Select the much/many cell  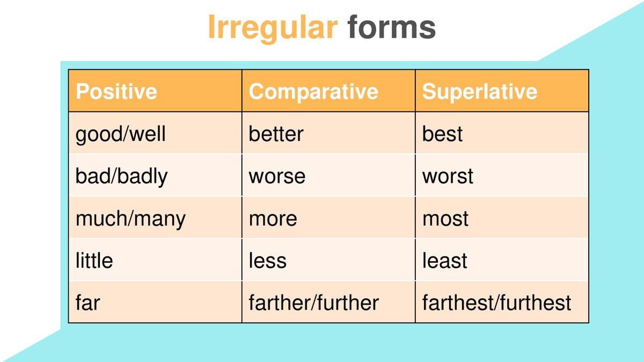(x=155, y=218)
